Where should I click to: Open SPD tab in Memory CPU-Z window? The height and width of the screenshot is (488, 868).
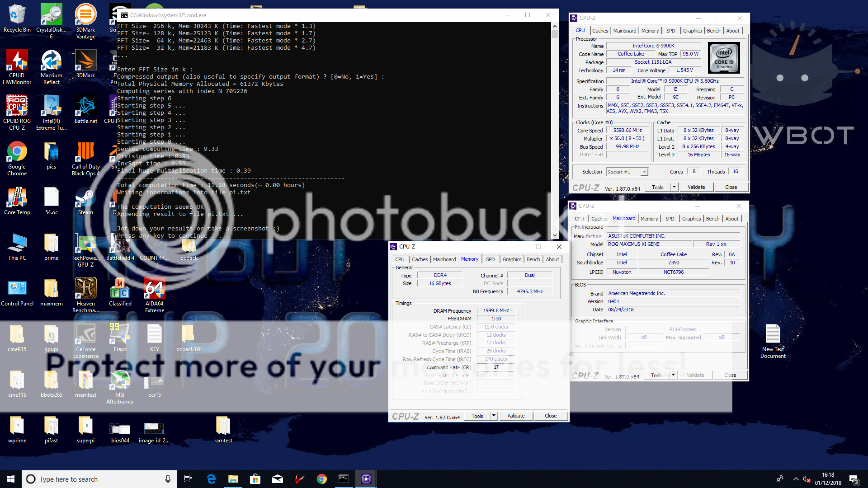tap(490, 259)
